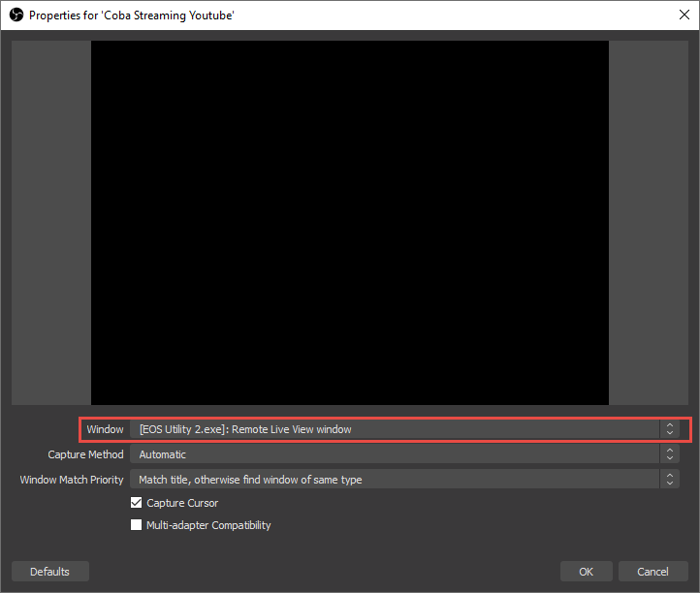Image resolution: width=700 pixels, height=593 pixels.
Task: Enable the Multi-adapter Compatibility checkbox
Action: (x=137, y=525)
